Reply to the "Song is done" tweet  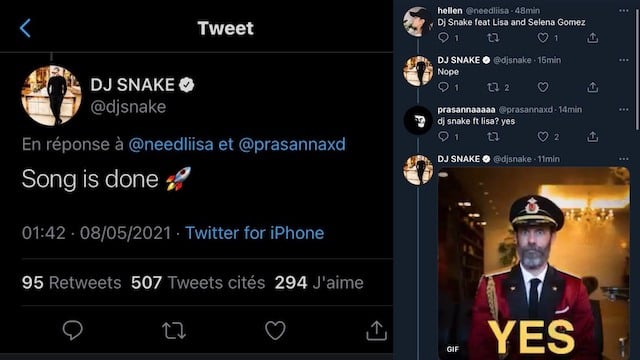[x=73, y=330]
